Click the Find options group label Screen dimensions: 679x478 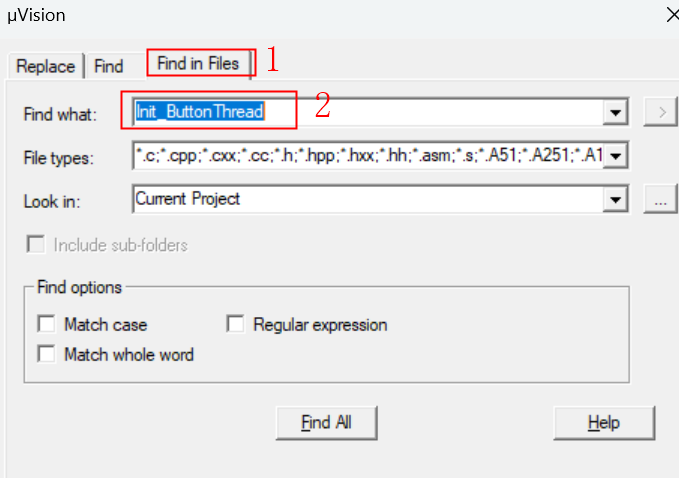point(79,288)
